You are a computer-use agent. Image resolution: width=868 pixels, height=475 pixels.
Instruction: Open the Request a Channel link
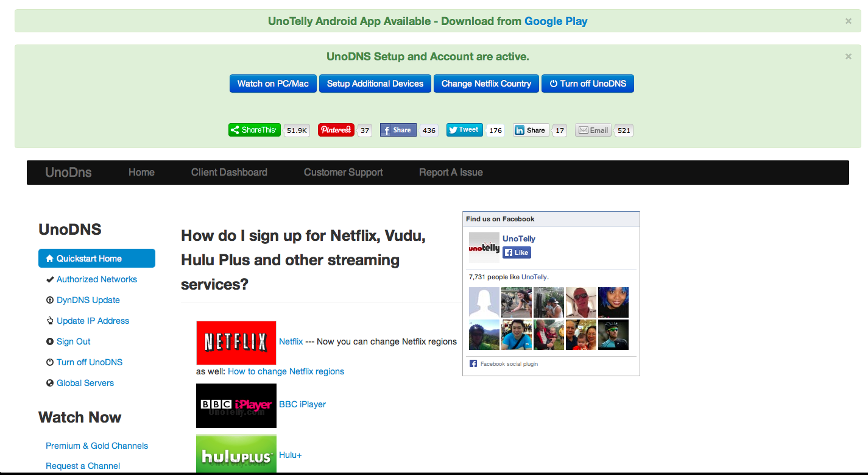point(83,466)
